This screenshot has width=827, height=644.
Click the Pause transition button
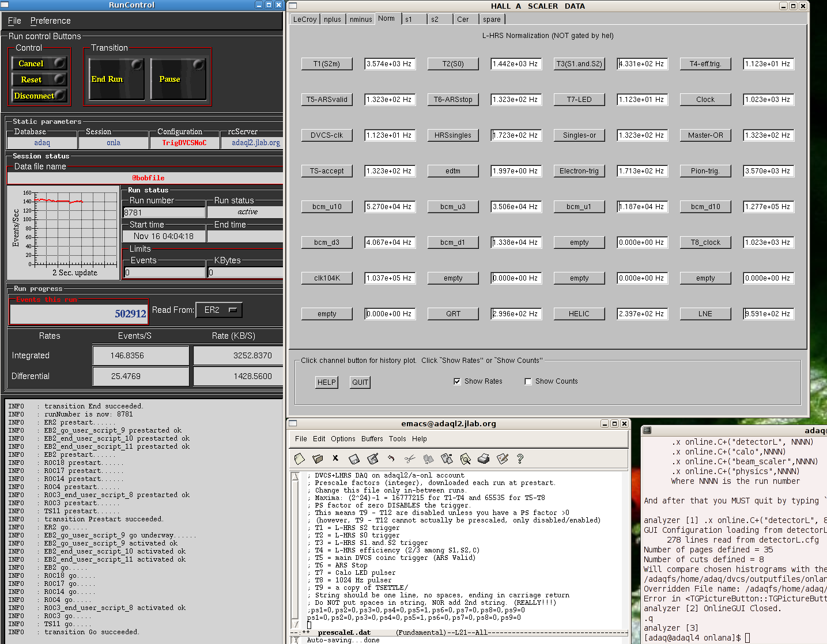pyautogui.click(x=178, y=79)
